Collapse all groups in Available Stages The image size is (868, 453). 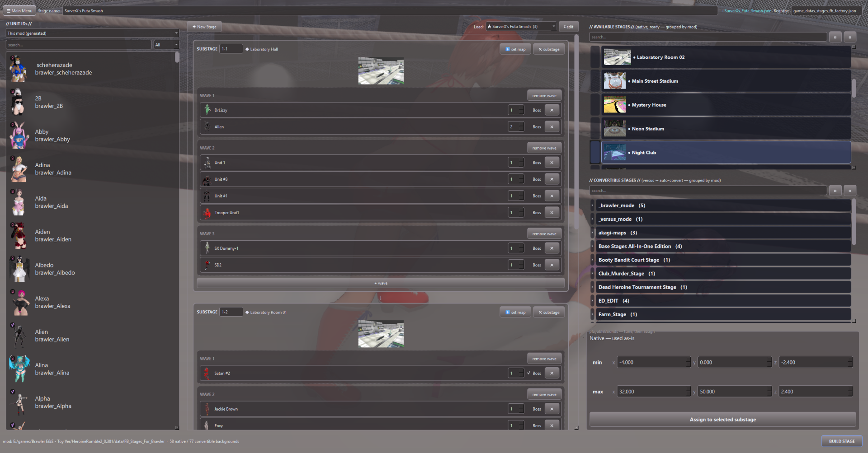tap(849, 37)
